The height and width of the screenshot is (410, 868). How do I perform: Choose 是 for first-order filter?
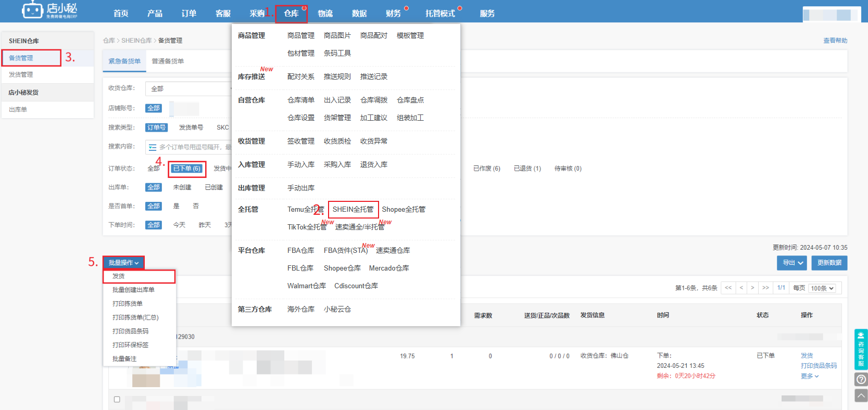(176, 206)
